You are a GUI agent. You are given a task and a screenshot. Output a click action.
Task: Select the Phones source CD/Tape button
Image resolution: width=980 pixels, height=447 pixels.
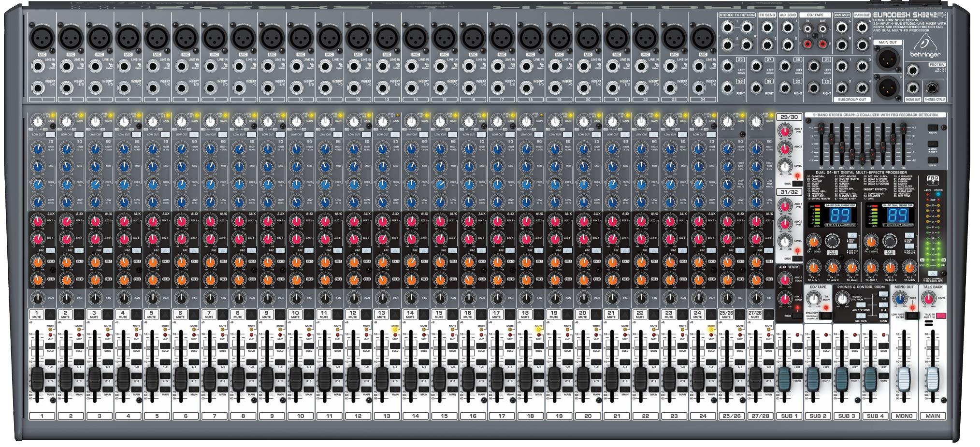tap(861, 316)
